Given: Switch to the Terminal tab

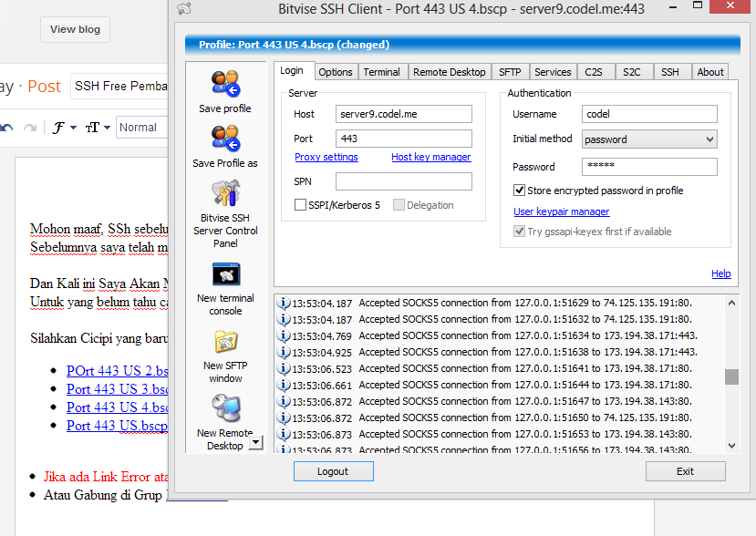Looking at the screenshot, I should point(381,72).
